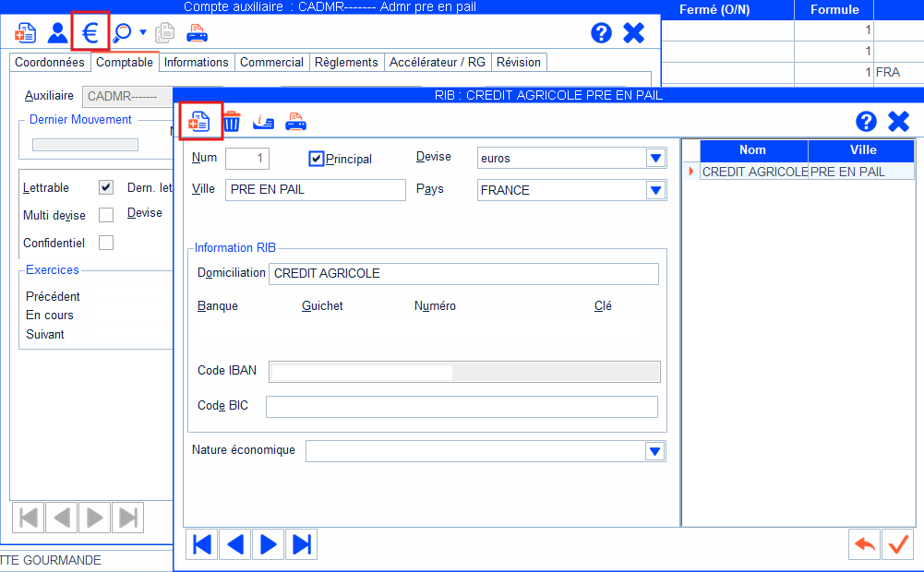924x572 pixels.
Task: Expand the Pays dropdown list
Action: point(655,190)
